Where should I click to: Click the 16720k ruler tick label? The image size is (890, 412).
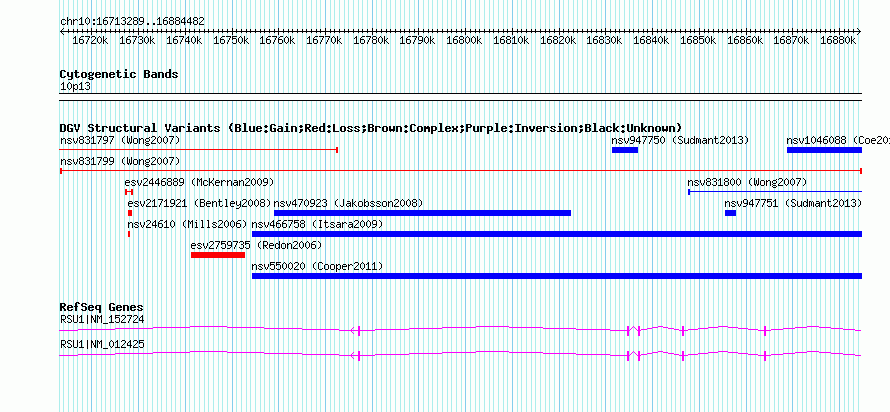pyautogui.click(x=90, y=40)
